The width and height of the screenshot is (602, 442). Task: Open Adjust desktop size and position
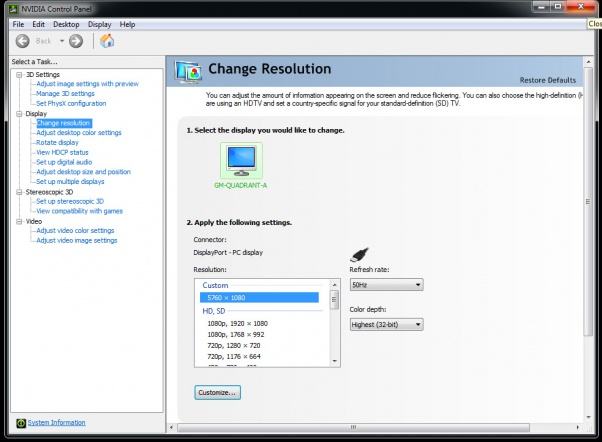pos(83,172)
